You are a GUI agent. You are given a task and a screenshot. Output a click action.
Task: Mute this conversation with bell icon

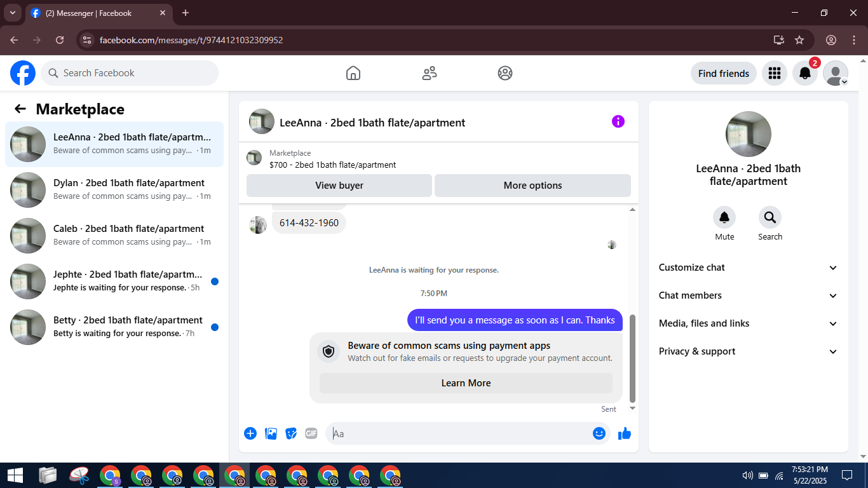(x=724, y=218)
